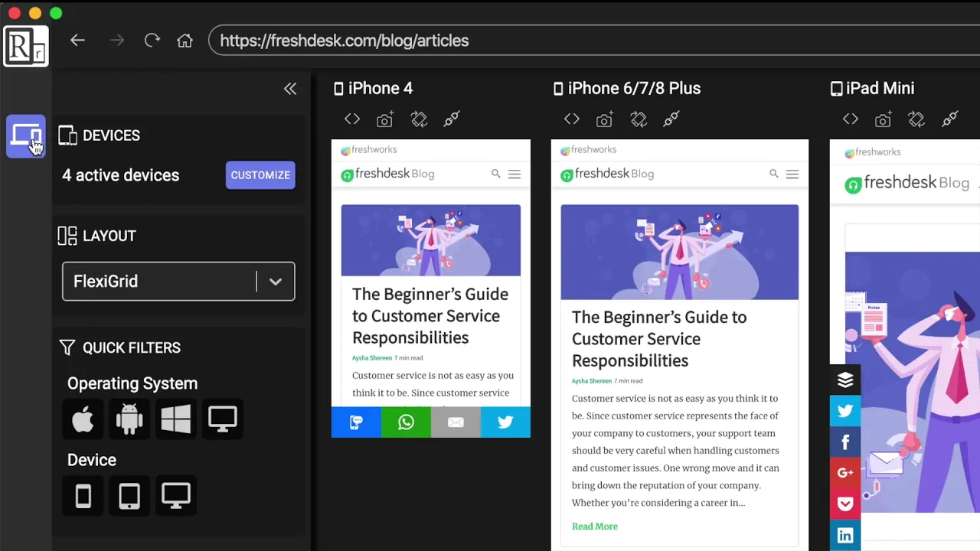Viewport: 980px width, 551px height.
Task: Click freshdesk Blog logo in iPad Mini
Action: (x=907, y=184)
